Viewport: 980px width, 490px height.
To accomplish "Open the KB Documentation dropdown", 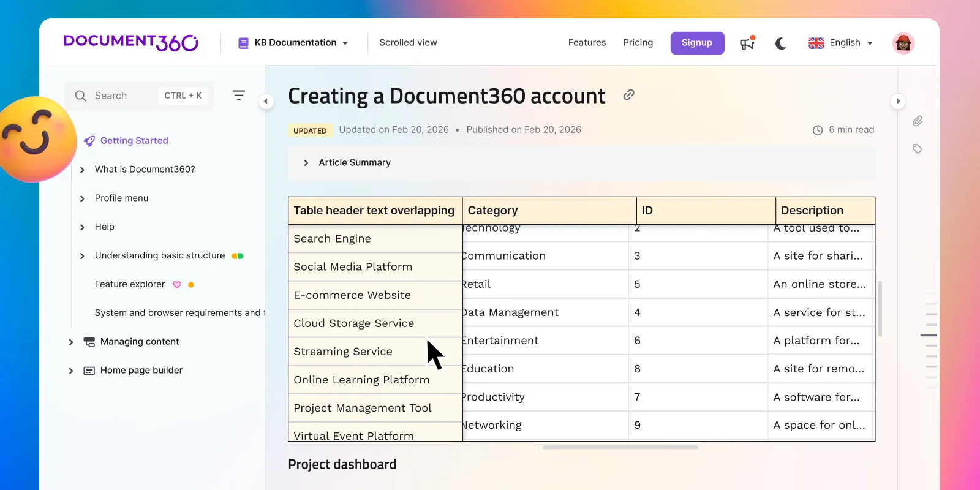I will 293,43.
